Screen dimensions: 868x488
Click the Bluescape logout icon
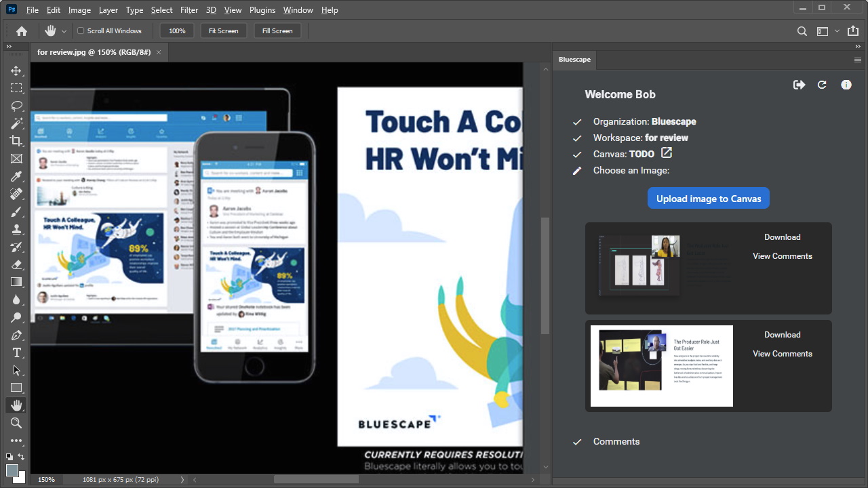click(799, 85)
